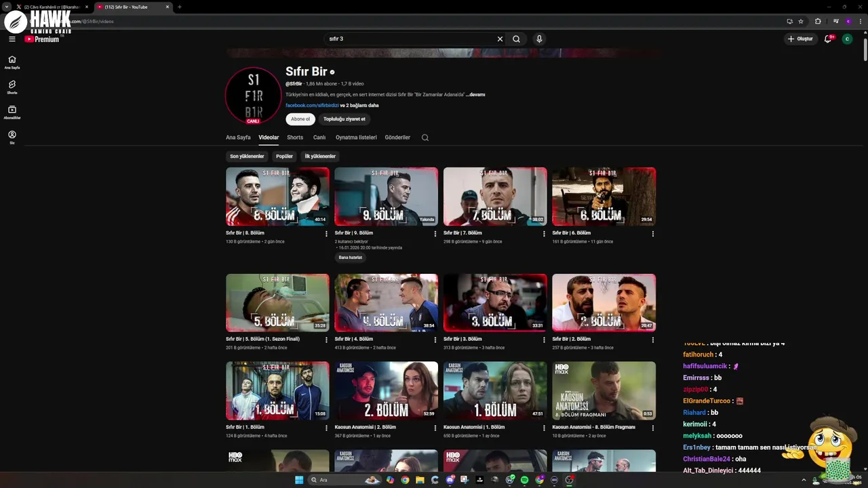This screenshot has height=488, width=868.
Task: Click the magnifier search button
Action: 516,39
